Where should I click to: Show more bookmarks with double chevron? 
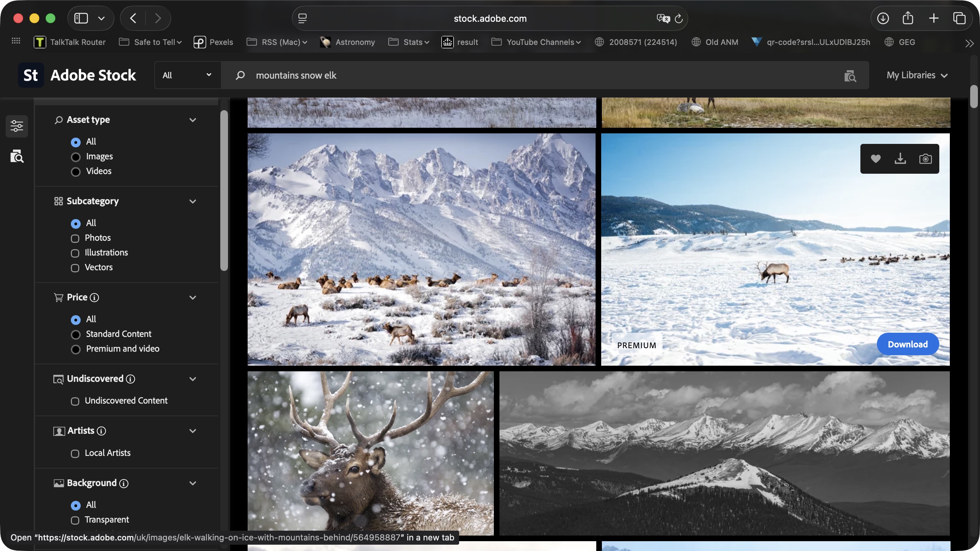[x=969, y=43]
